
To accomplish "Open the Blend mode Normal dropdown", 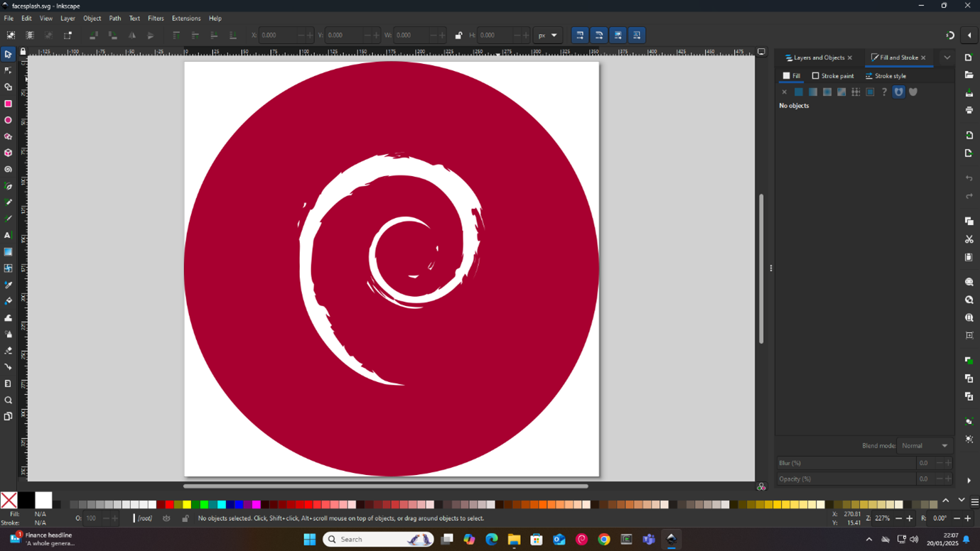I will (x=925, y=446).
